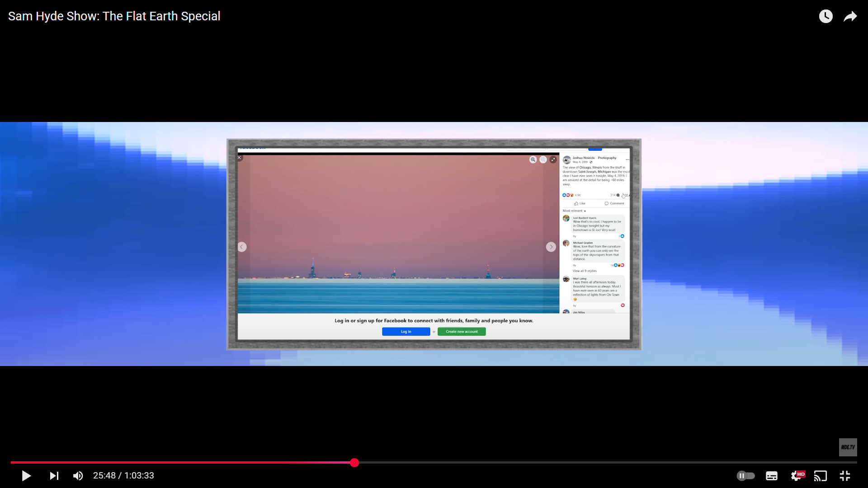Toggle the autoplay switch
This screenshot has height=488, width=868.
(x=745, y=476)
